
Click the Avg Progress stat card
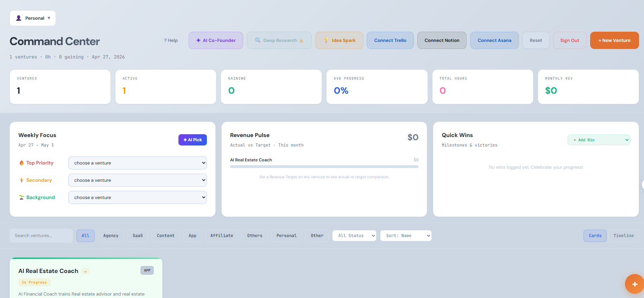[377, 87]
